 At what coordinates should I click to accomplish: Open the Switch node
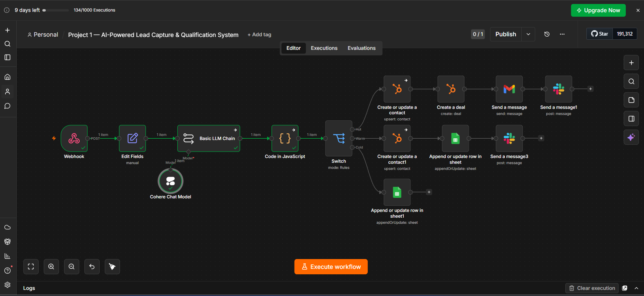click(x=339, y=138)
